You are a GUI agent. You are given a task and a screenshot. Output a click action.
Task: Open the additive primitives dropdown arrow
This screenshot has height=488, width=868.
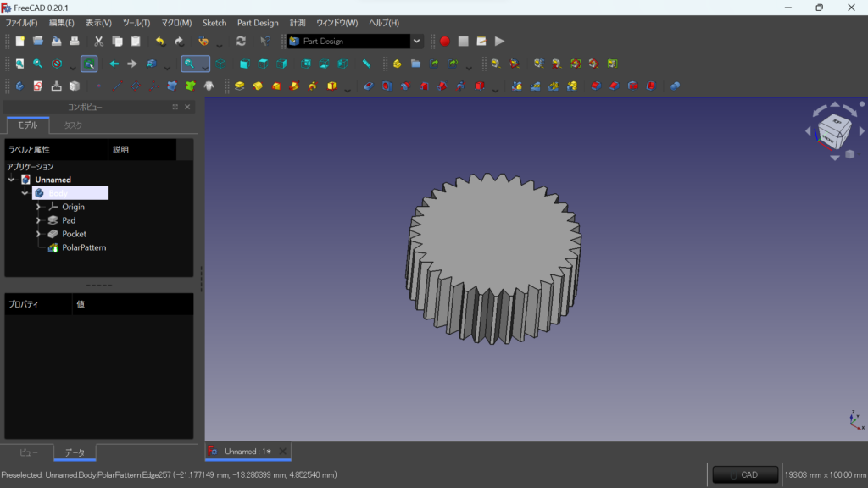pyautogui.click(x=347, y=88)
